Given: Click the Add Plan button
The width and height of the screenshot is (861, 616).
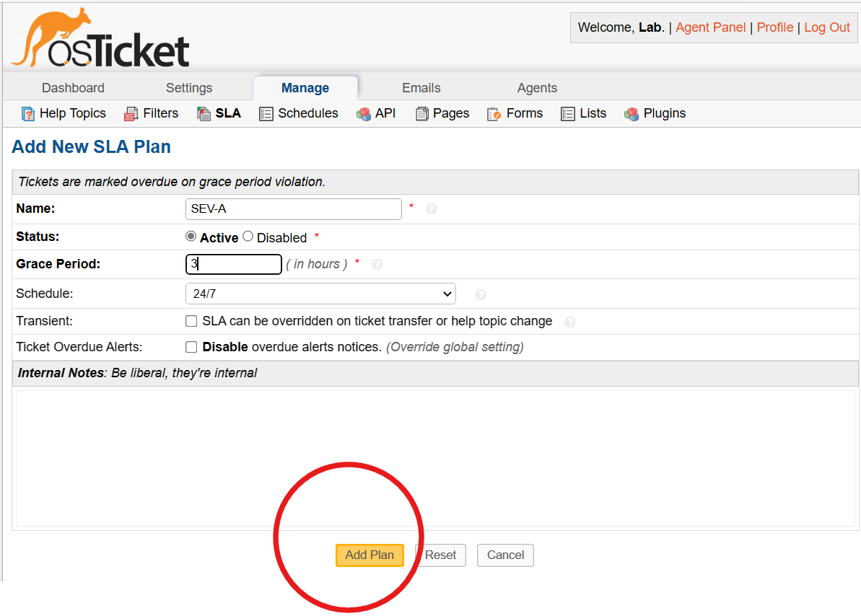Looking at the screenshot, I should 370,555.
